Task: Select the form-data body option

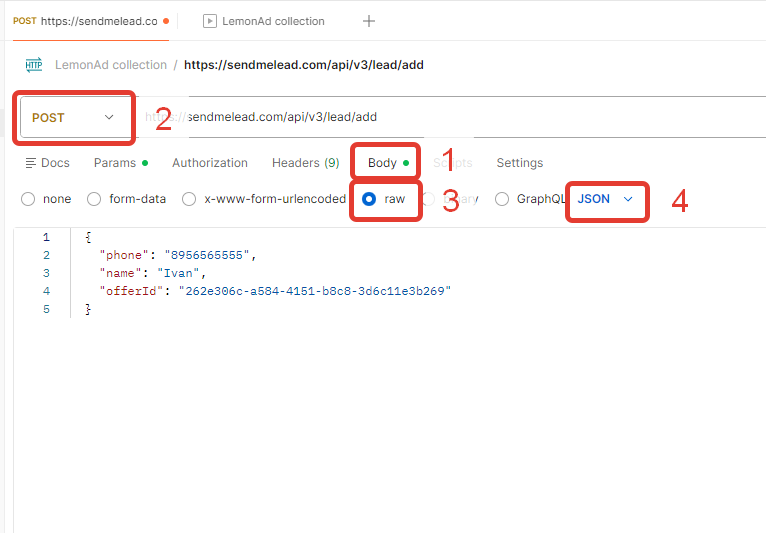Action: click(x=94, y=199)
